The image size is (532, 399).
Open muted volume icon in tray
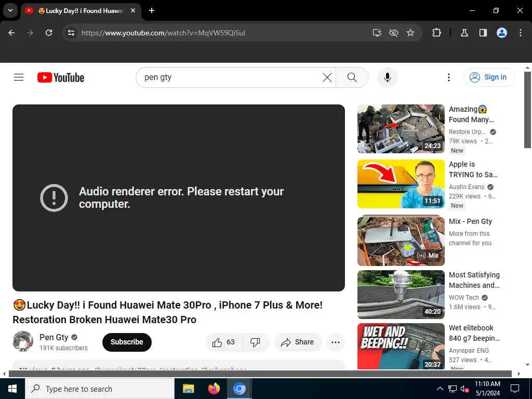464,389
